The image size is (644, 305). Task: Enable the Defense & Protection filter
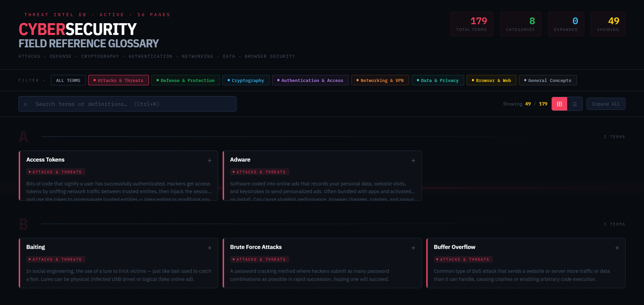coord(185,80)
